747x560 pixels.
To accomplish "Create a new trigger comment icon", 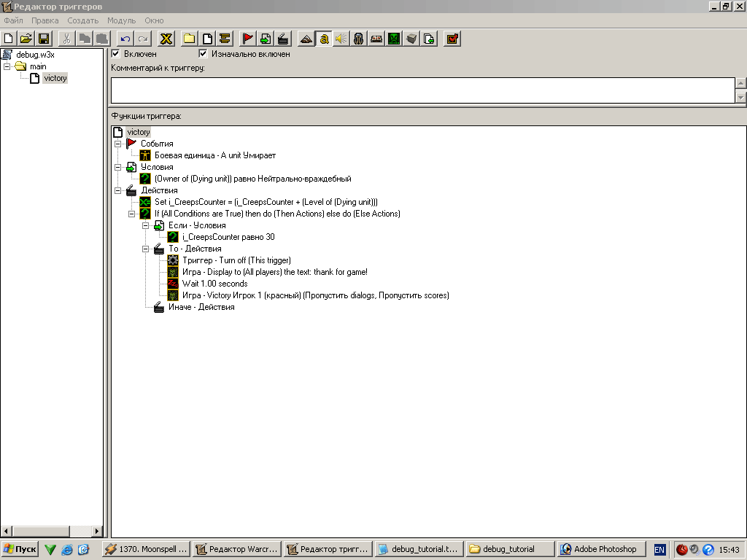I will point(225,39).
